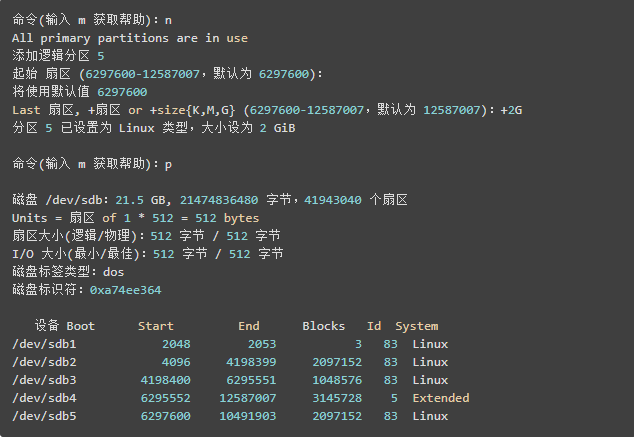Click "Linux" system type in the sdb3 row

coord(430,380)
